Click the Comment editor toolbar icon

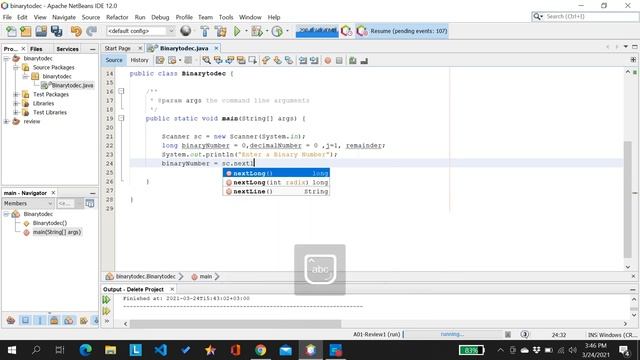[x=353, y=60]
